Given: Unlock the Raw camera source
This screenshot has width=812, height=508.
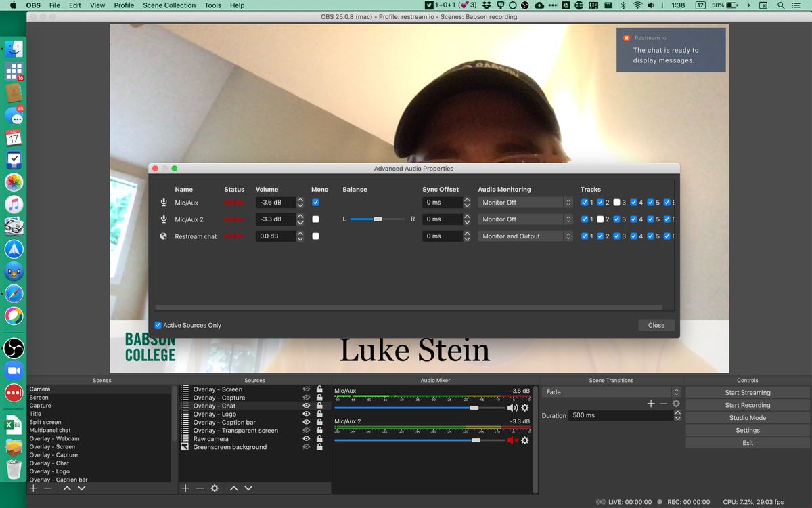Looking at the screenshot, I should point(319,439).
